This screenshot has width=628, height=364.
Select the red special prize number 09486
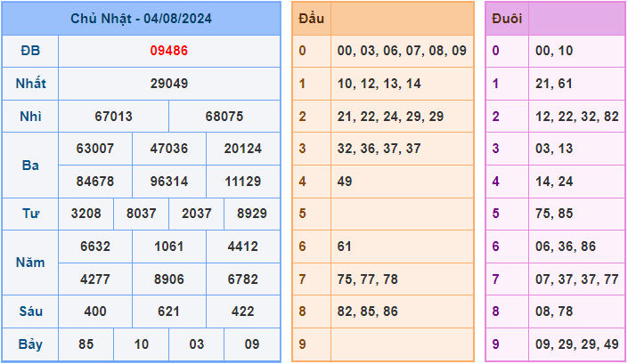pos(168,51)
